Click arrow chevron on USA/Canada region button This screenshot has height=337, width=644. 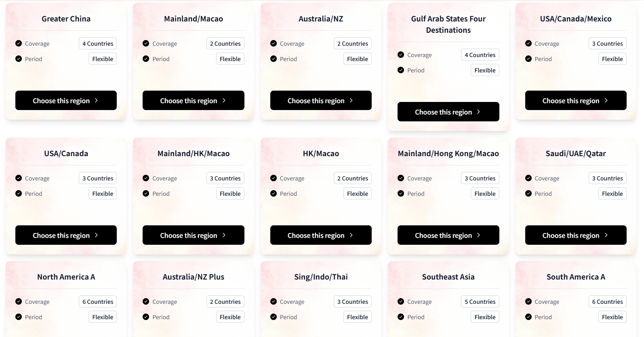point(96,235)
